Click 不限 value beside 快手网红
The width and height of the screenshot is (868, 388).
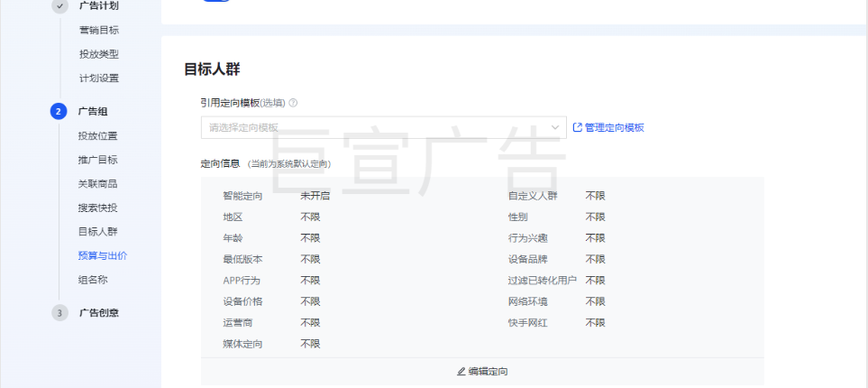click(x=596, y=323)
